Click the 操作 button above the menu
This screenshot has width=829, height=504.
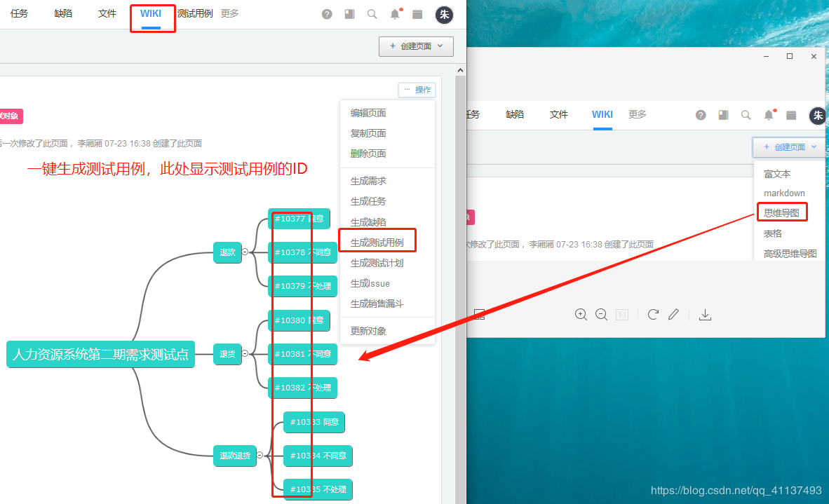pos(417,90)
